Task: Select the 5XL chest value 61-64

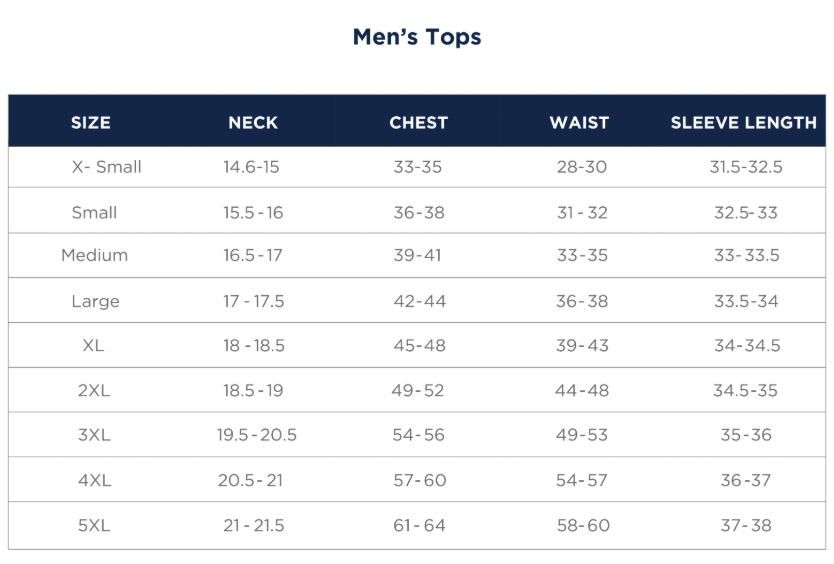Action: (418, 525)
